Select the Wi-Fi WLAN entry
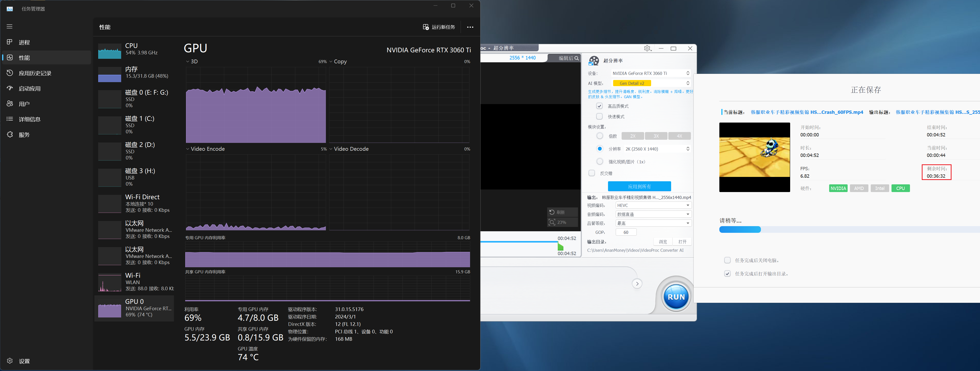Viewport: 980px width, 371px height. [x=134, y=282]
